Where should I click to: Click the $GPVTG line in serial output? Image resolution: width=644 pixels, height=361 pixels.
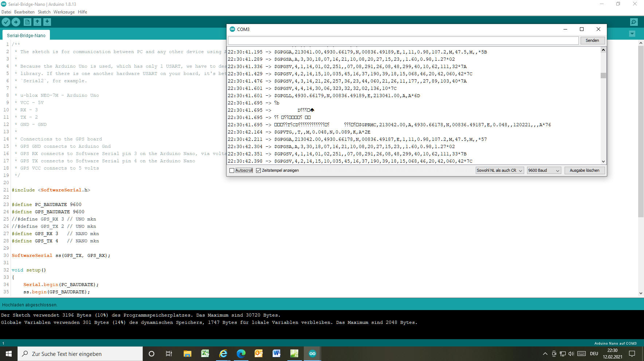(299, 132)
